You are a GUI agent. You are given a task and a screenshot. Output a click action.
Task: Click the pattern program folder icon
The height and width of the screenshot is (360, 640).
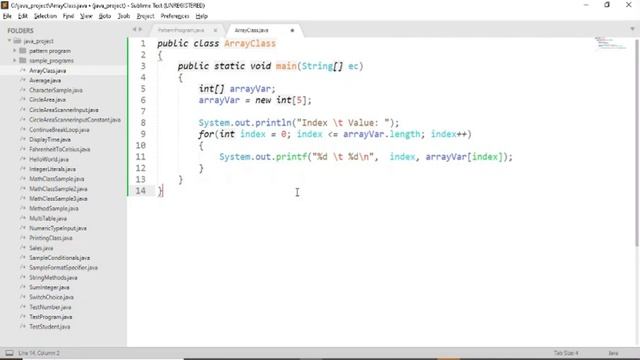point(23,51)
